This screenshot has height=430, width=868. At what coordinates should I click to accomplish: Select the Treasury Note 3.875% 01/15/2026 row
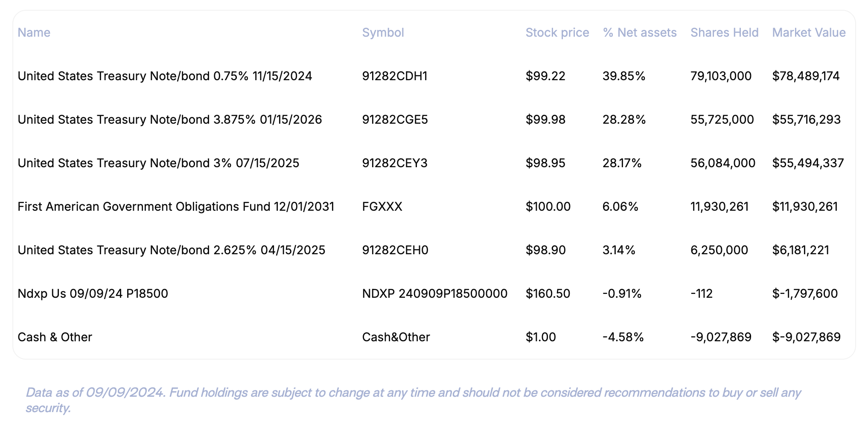(x=169, y=119)
